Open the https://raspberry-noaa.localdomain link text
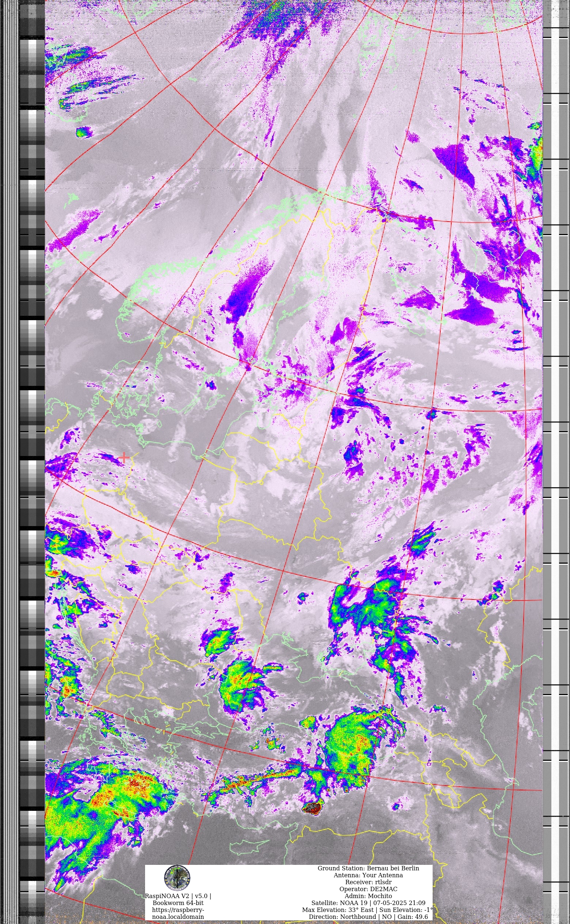Screen dimensions: 570x924 tap(178, 913)
